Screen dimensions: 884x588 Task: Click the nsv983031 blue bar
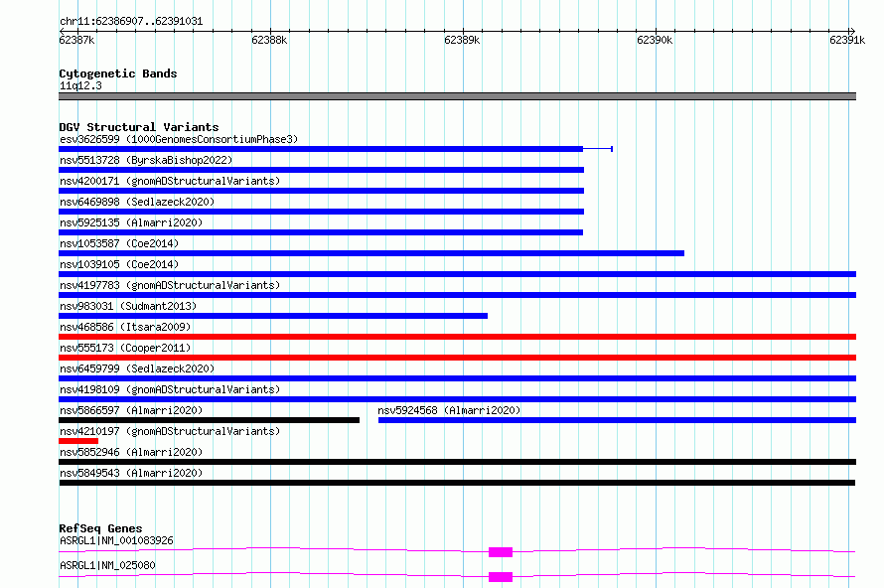point(273,316)
